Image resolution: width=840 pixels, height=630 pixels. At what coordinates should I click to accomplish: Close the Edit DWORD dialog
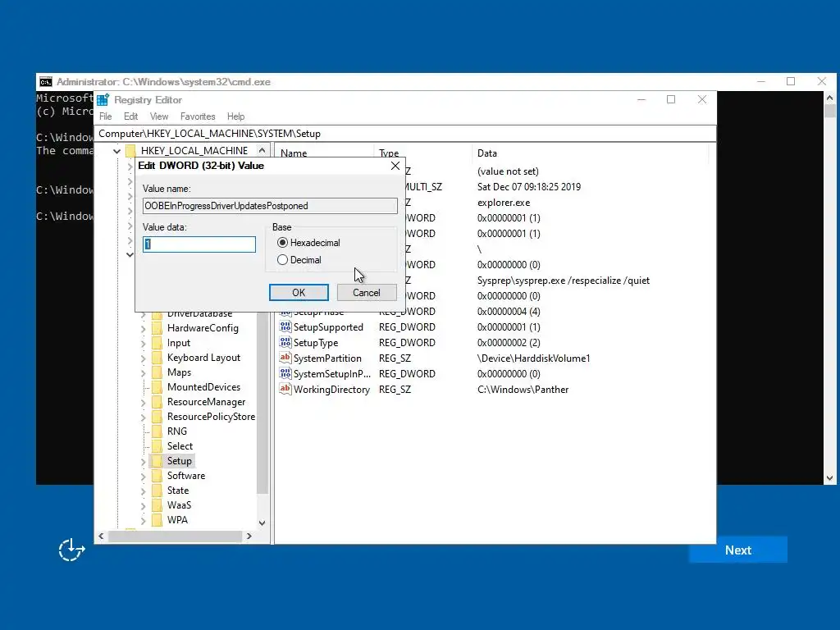click(395, 166)
